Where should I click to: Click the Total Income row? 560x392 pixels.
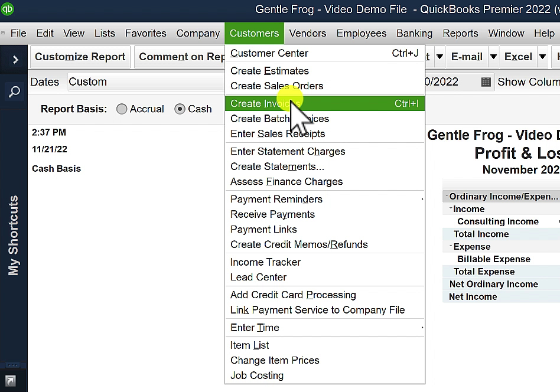501,234
